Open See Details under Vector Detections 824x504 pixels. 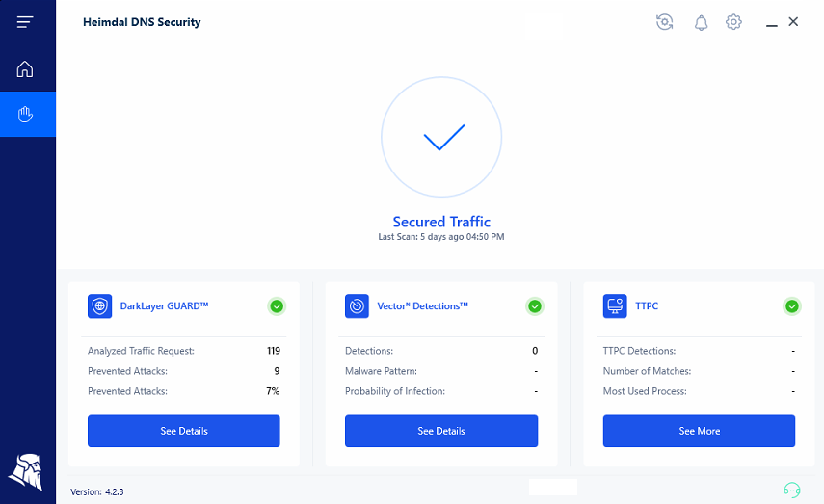[x=441, y=431]
